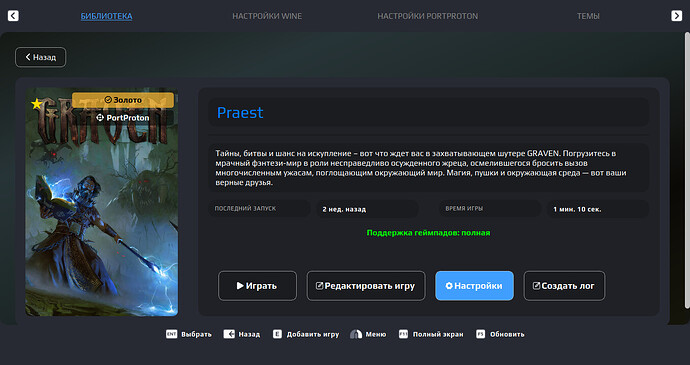The height and width of the screenshot is (365, 690).
Task: Click the vertical scrollbar on right edge
Action: pyautogui.click(x=687, y=170)
